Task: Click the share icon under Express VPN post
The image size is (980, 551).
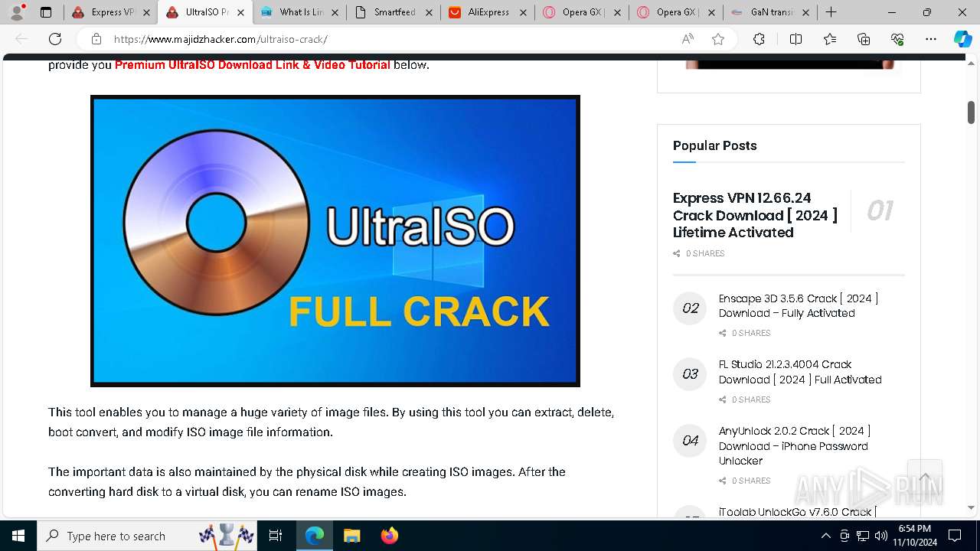Action: (x=677, y=253)
